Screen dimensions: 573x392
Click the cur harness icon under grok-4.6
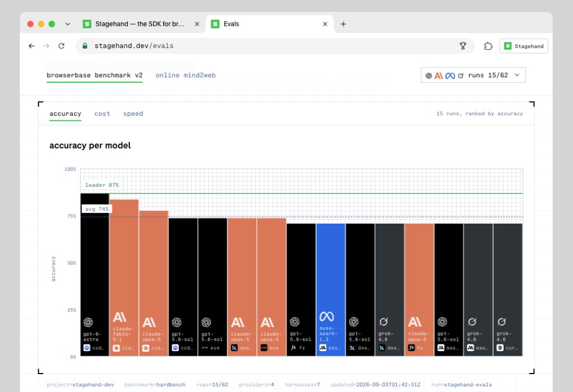click(500, 348)
